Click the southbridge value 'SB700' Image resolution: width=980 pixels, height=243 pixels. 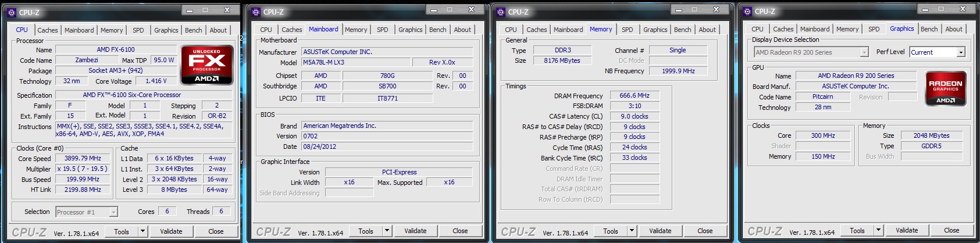click(387, 86)
